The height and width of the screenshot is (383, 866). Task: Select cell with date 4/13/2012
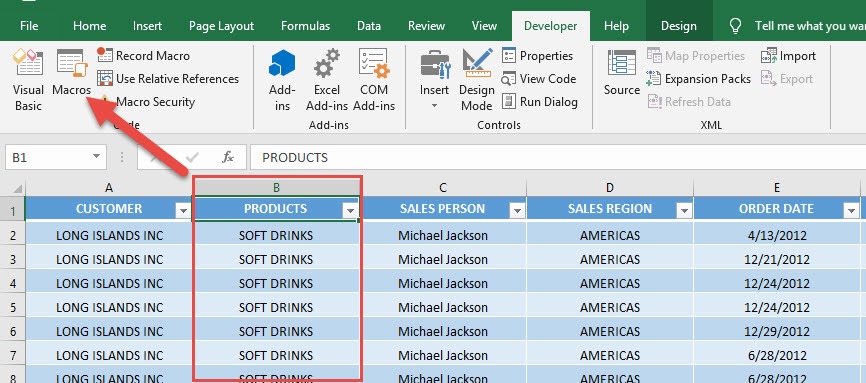[x=777, y=235]
